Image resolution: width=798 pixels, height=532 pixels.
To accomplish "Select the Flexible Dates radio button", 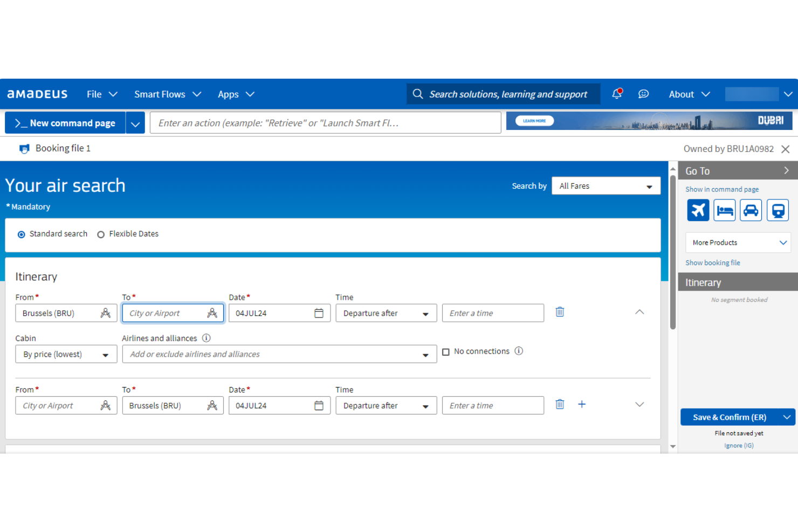I will point(101,234).
